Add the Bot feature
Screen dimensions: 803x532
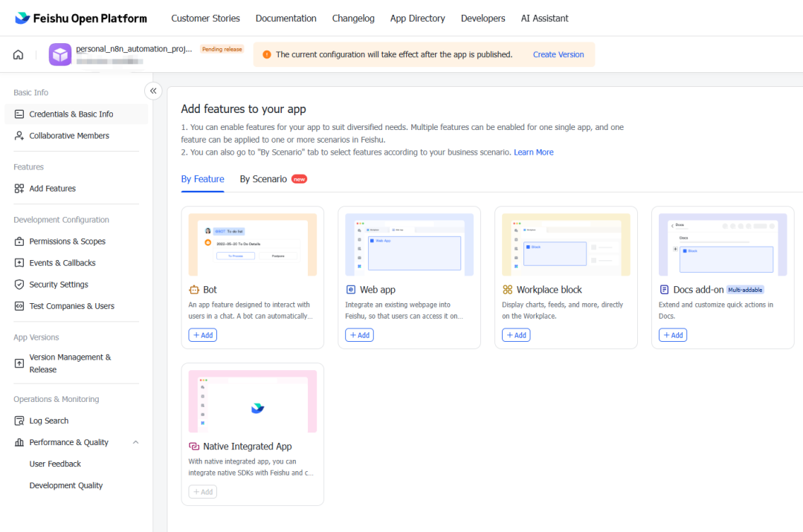pyautogui.click(x=203, y=335)
